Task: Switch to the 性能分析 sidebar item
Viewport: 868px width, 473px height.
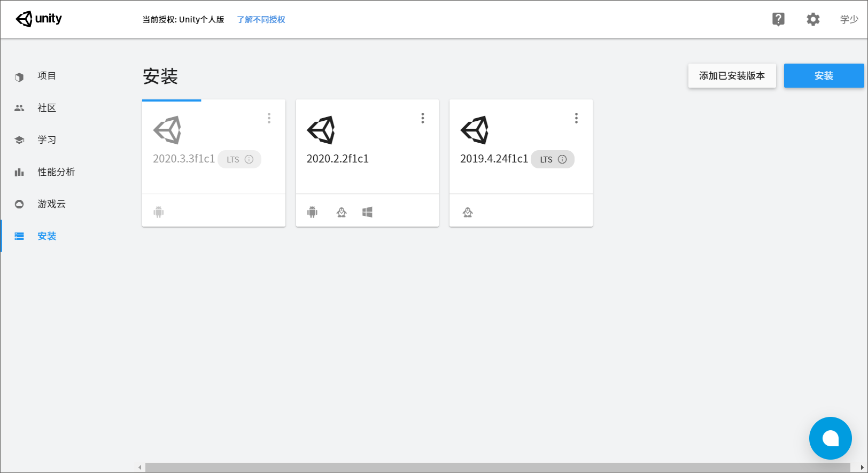Action: point(56,172)
